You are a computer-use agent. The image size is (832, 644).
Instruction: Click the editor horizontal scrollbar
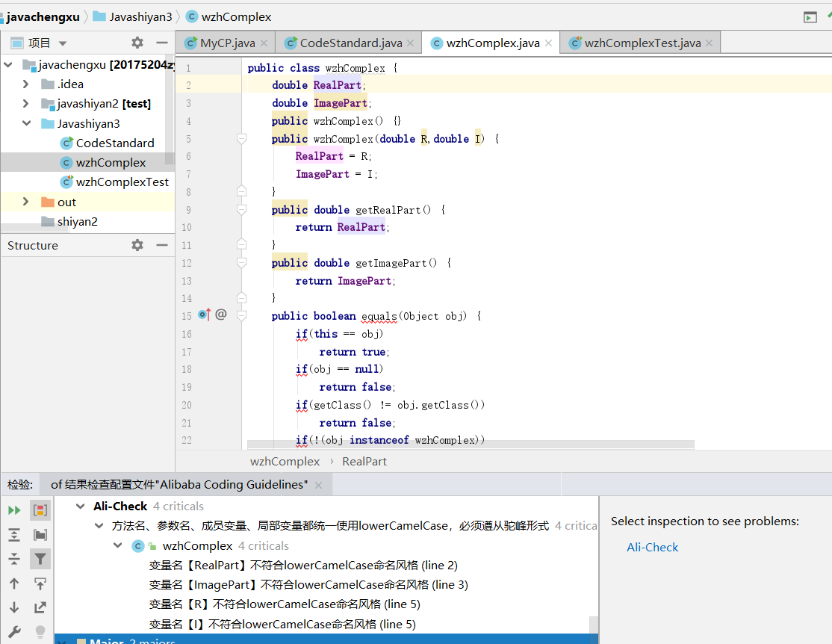(x=471, y=445)
